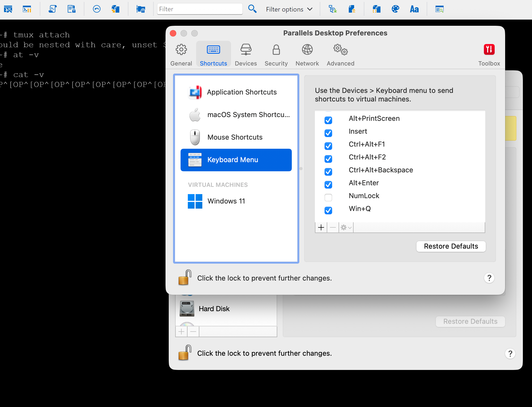Open the Security preferences tab
Image resolution: width=532 pixels, height=407 pixels.
(276, 55)
